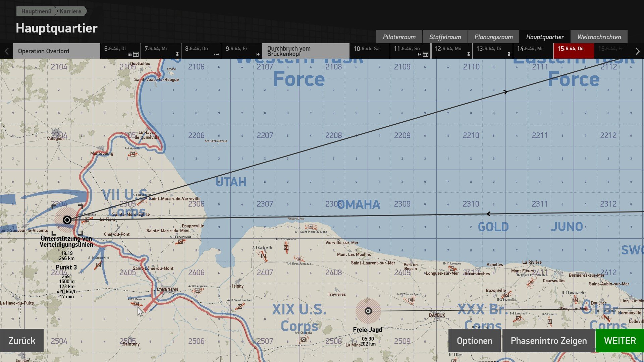
Task: Click the green WEITER button
Action: (620, 341)
